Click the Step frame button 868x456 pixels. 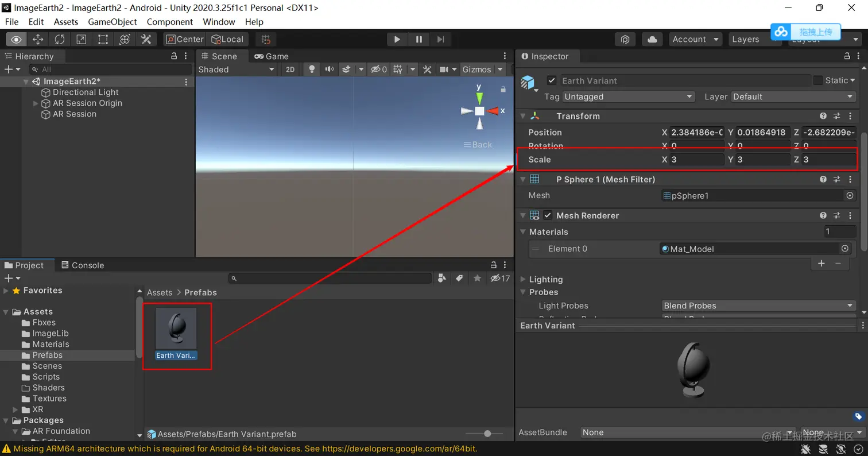(x=440, y=39)
